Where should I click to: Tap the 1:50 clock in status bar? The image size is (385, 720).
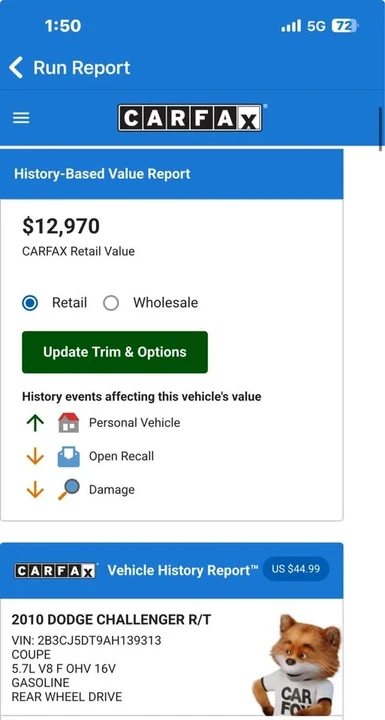(63, 26)
